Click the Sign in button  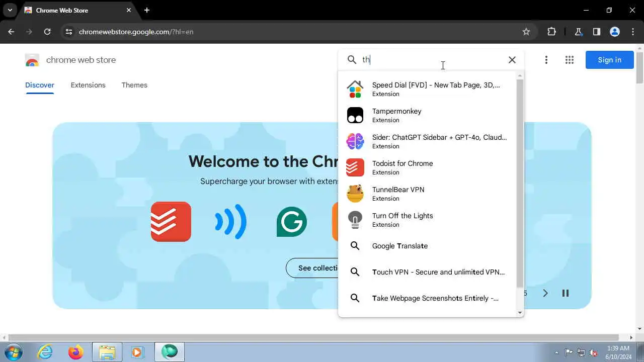tap(610, 60)
